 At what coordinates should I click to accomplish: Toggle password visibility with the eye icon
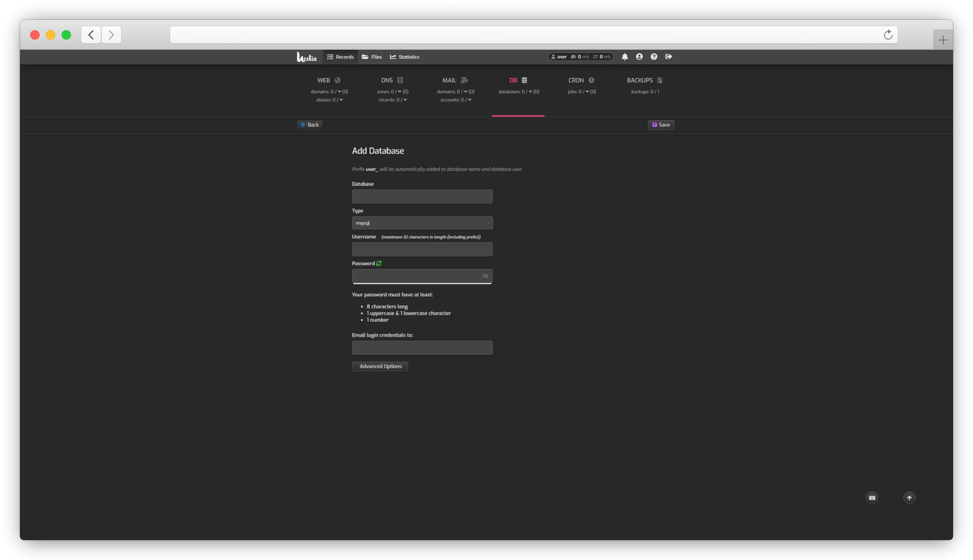[x=485, y=276]
